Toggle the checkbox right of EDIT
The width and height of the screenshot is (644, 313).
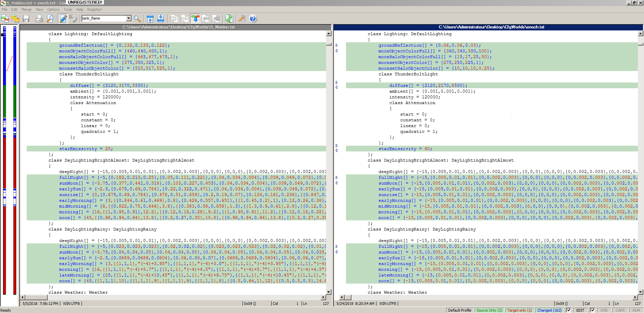(x=593, y=310)
